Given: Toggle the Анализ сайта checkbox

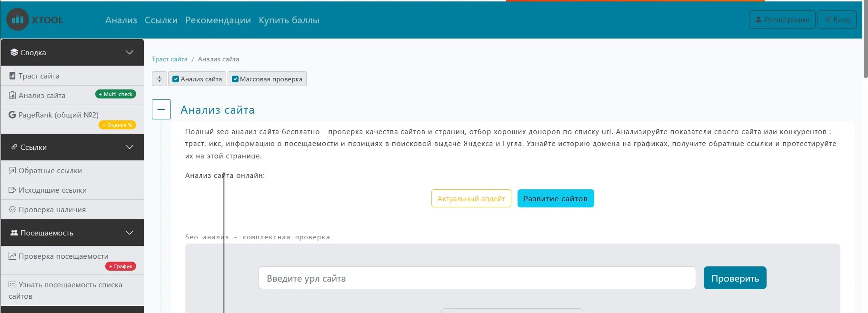Looking at the screenshot, I should (176, 79).
